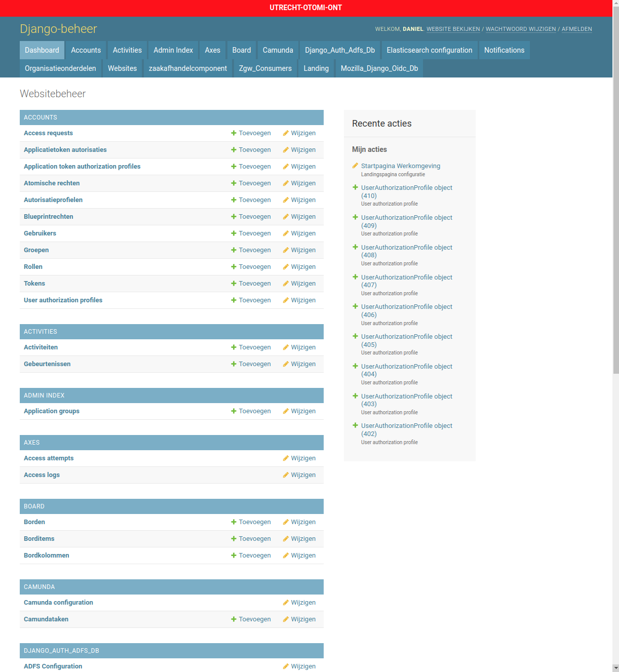
Task: Click plus icon beside UserAuthorizationProfile object (410)
Action: tap(355, 187)
